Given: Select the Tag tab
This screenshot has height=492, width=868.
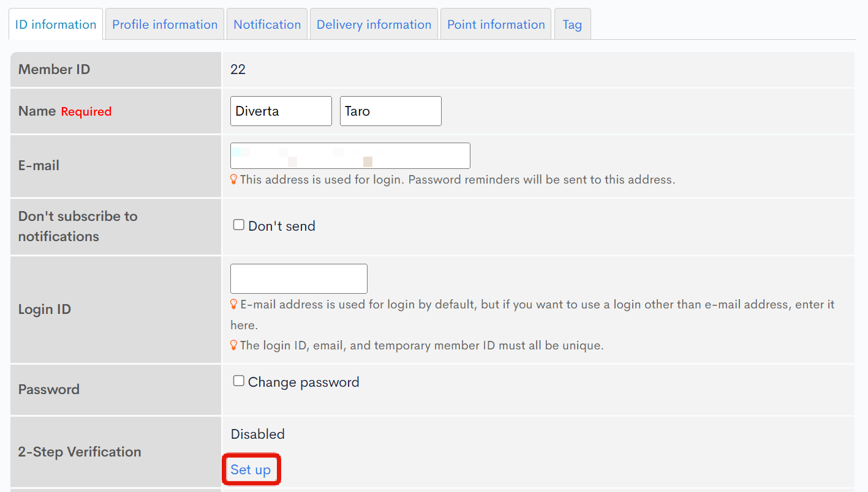Looking at the screenshot, I should pos(572,24).
